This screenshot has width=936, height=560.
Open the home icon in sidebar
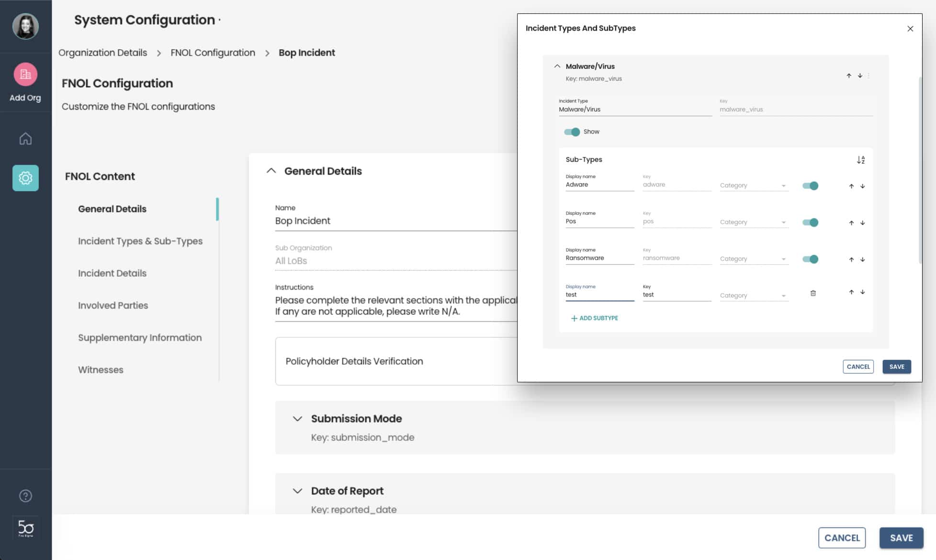pos(25,138)
